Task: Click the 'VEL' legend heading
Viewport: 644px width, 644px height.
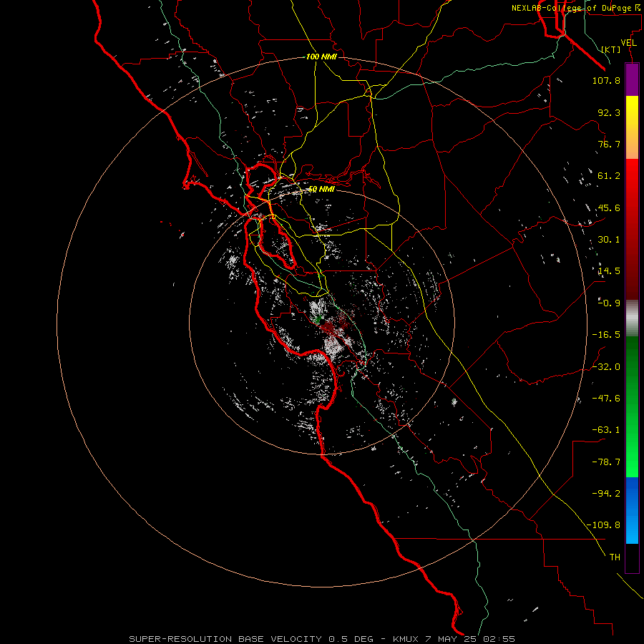Action: click(x=628, y=43)
